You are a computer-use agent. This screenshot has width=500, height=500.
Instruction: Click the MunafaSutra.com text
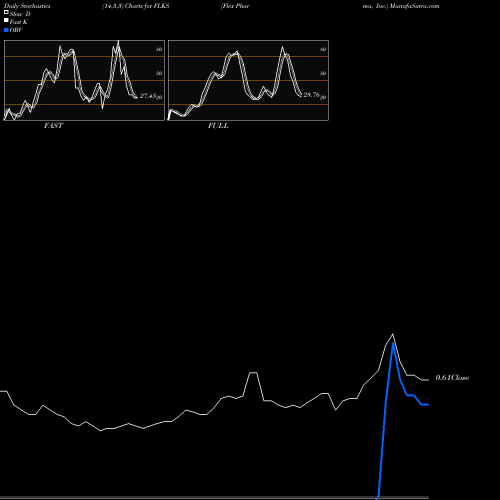(414, 6)
